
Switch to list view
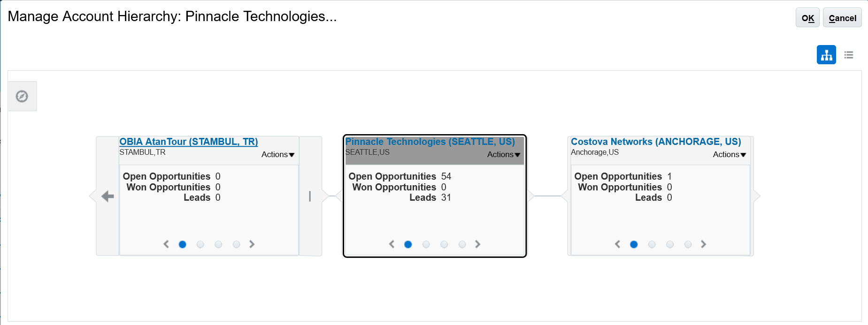tap(849, 55)
